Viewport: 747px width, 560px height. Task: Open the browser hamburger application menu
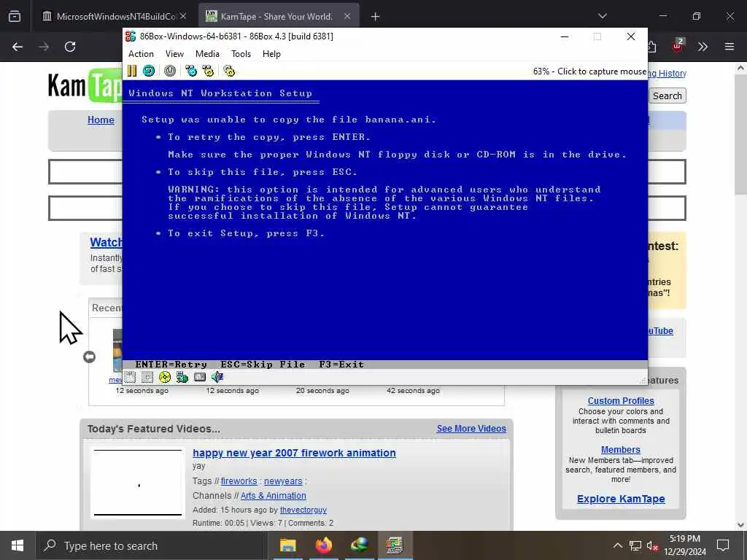[729, 47]
